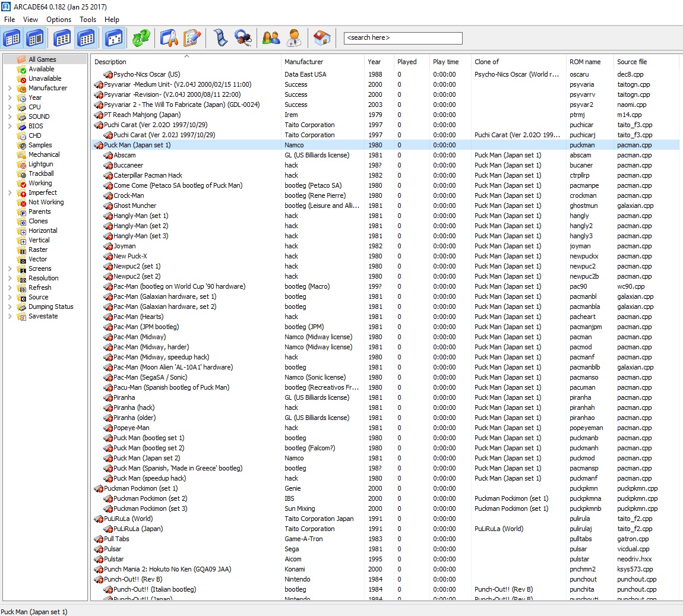This screenshot has height=616, width=683.
Task: Select Caterpillar Pacman Hack row
Action: (385, 176)
